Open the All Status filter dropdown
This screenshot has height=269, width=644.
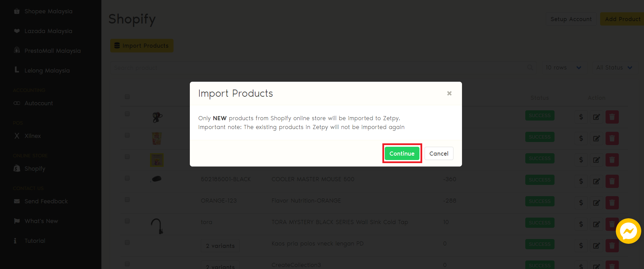click(614, 67)
